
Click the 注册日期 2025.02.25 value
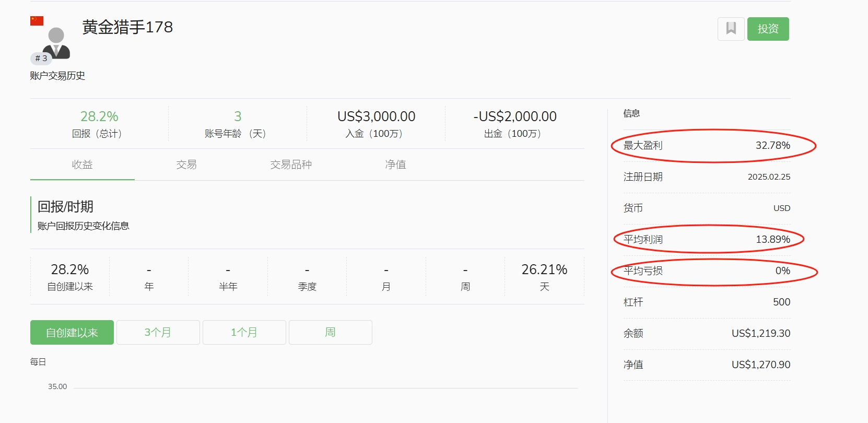tap(769, 177)
